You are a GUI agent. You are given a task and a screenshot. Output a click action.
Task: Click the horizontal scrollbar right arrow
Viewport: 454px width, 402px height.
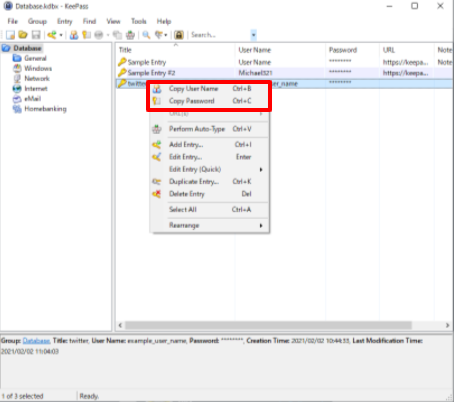[x=447, y=325]
